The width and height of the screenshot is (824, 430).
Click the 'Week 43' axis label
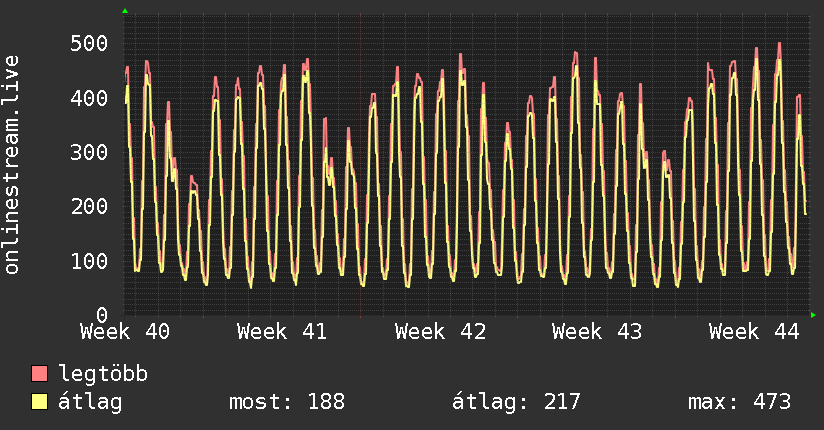[x=597, y=332]
